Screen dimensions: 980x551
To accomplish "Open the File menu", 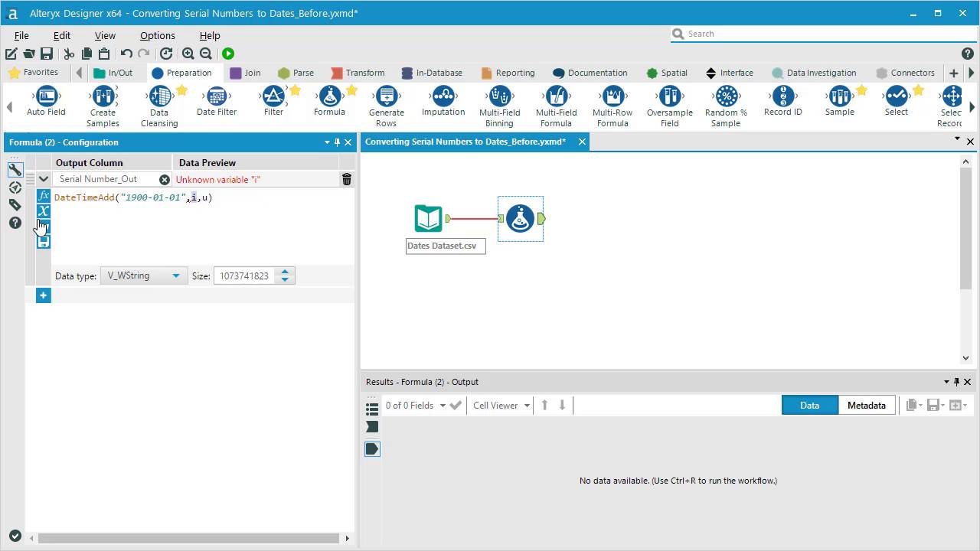I will tap(21, 35).
